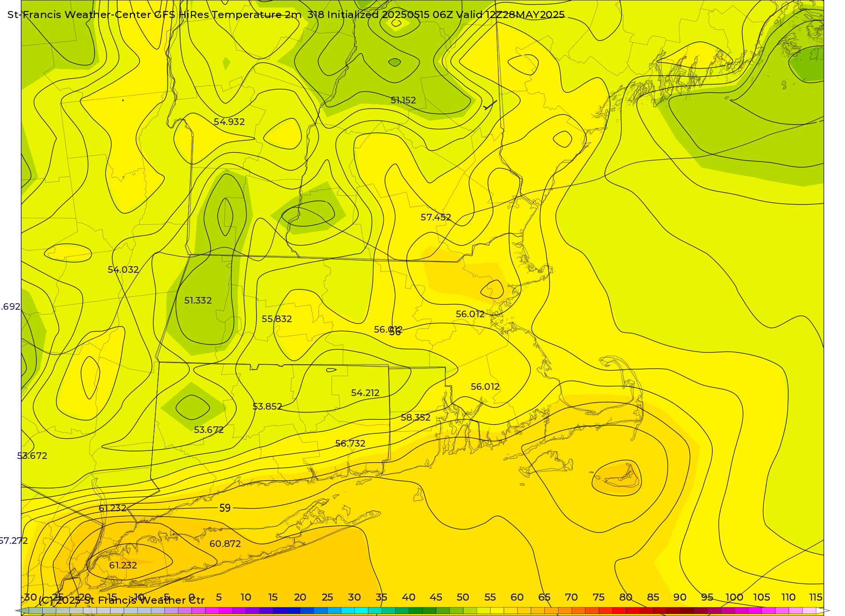This screenshot has width=845, height=616.
Task: Click the colorbar scale label 5
Action: pyautogui.click(x=219, y=598)
